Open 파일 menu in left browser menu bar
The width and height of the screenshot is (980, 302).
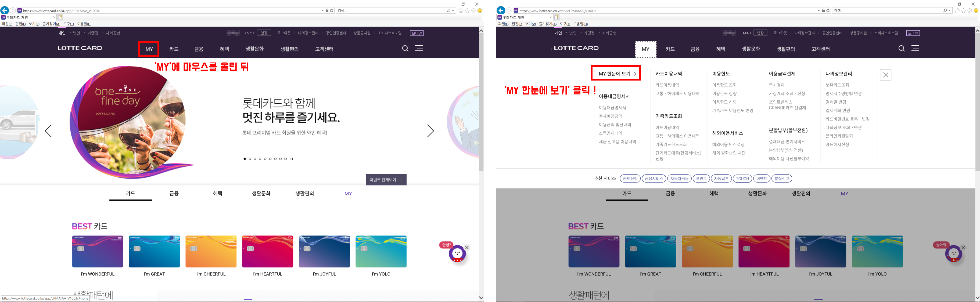(7, 24)
